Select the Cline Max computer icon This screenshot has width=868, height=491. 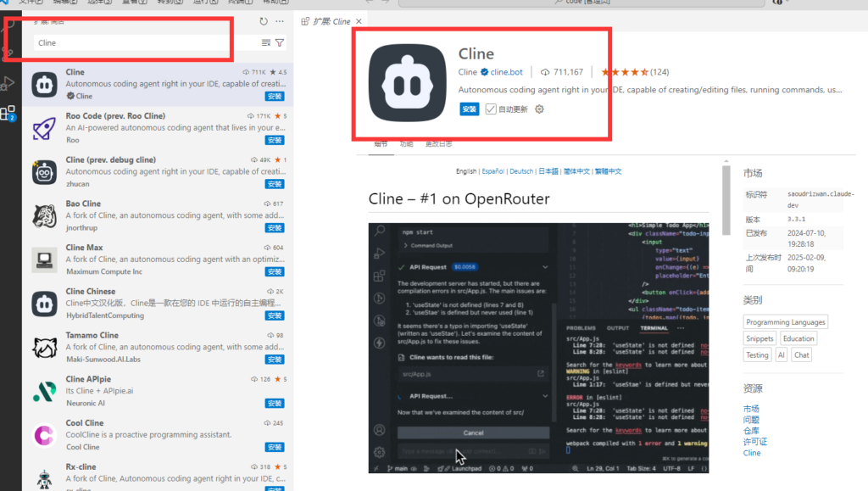44,259
